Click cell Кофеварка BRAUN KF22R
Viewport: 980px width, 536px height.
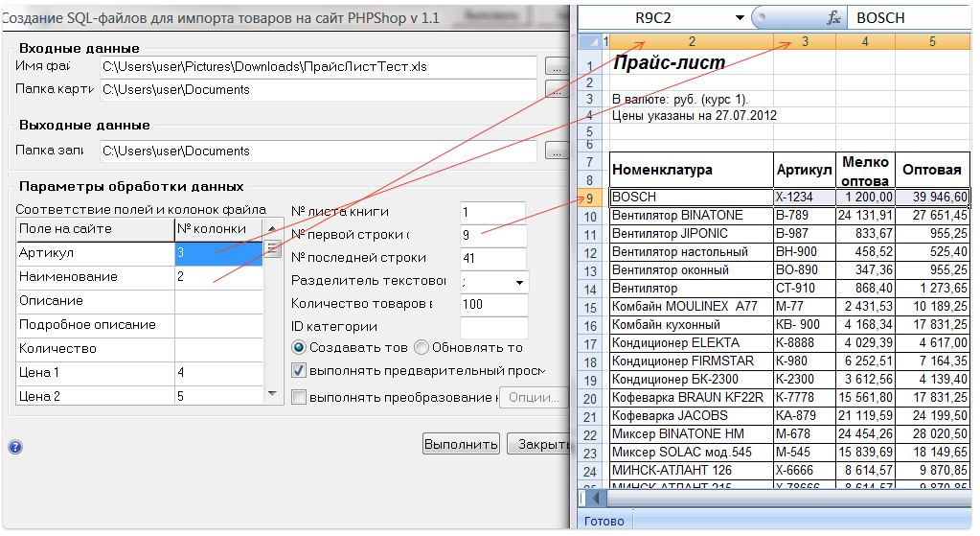point(692,398)
